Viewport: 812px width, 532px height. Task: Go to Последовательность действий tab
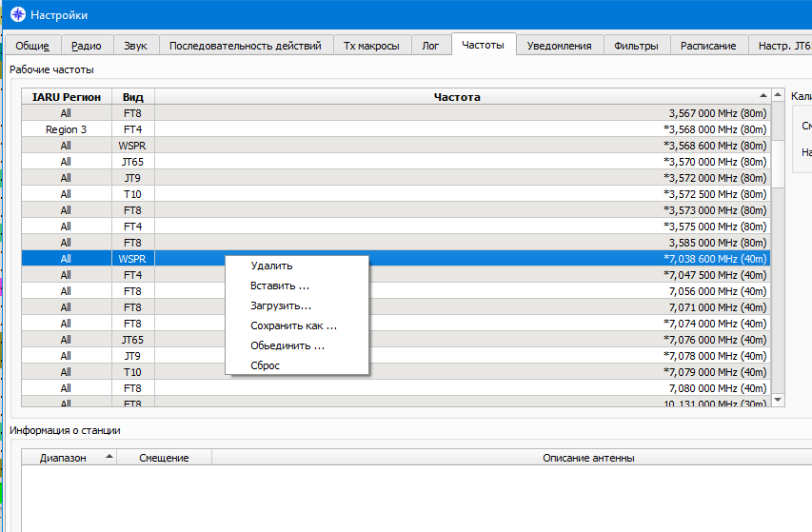click(246, 46)
